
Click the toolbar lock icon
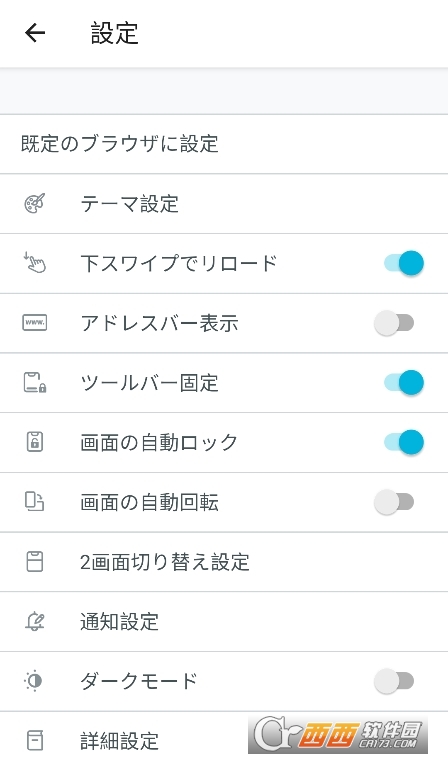point(35,382)
